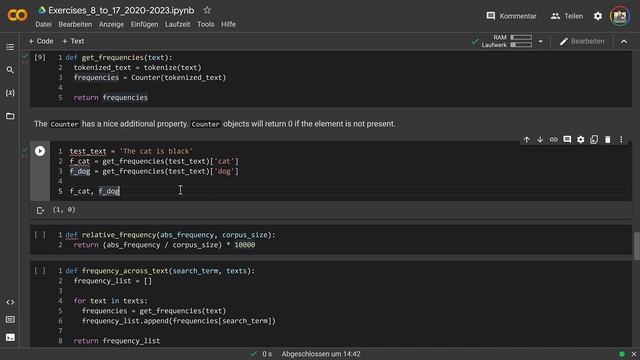
Task: Open the Laufzeit menu
Action: pyautogui.click(x=178, y=24)
